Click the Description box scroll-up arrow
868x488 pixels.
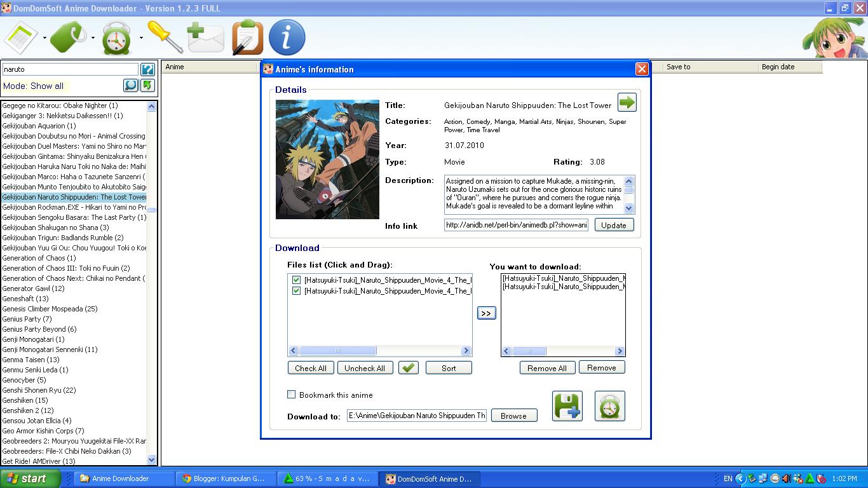tap(629, 182)
